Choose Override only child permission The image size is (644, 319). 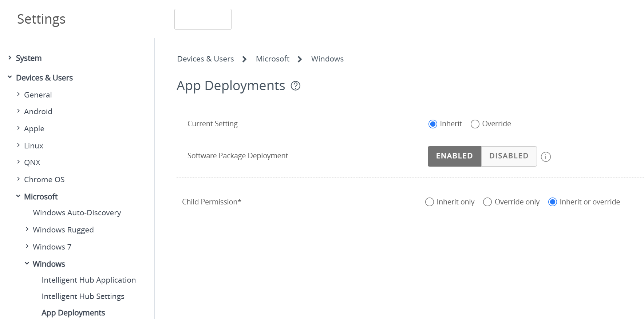tap(487, 202)
